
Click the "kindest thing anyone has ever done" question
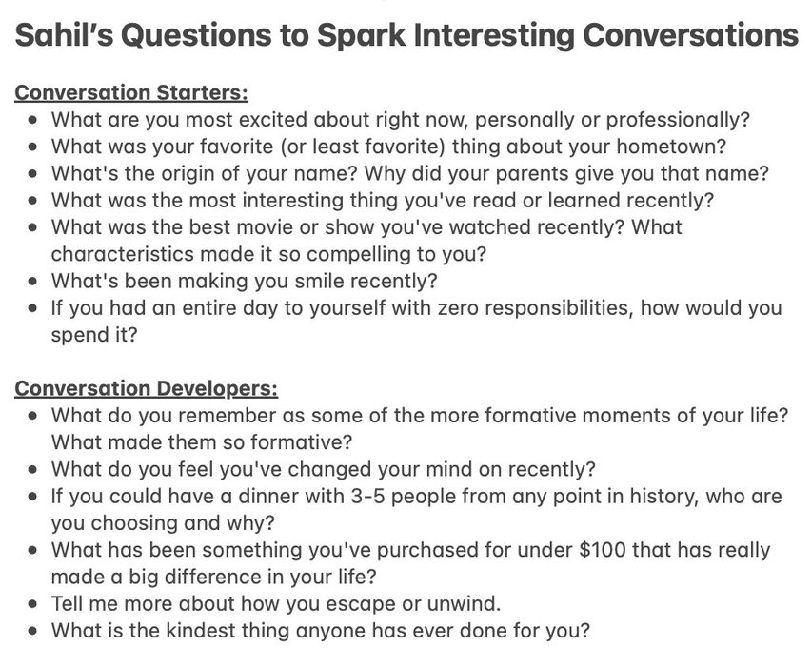pyautogui.click(x=320, y=630)
